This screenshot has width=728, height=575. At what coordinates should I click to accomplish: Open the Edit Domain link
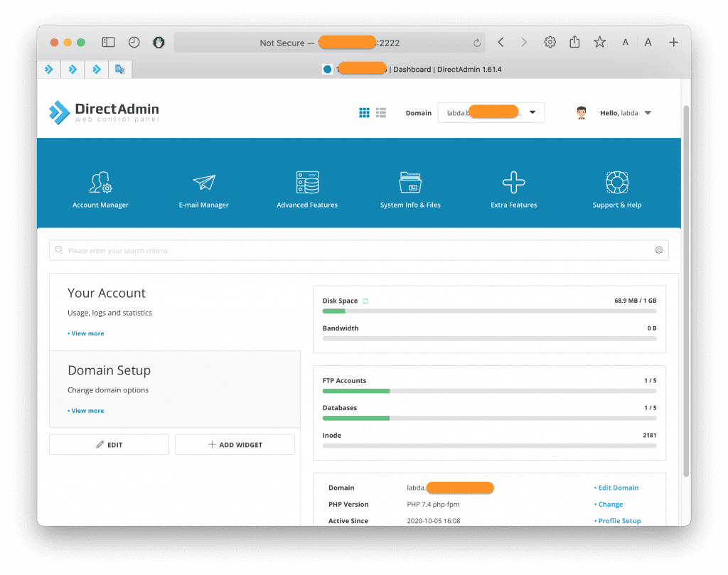[618, 488]
